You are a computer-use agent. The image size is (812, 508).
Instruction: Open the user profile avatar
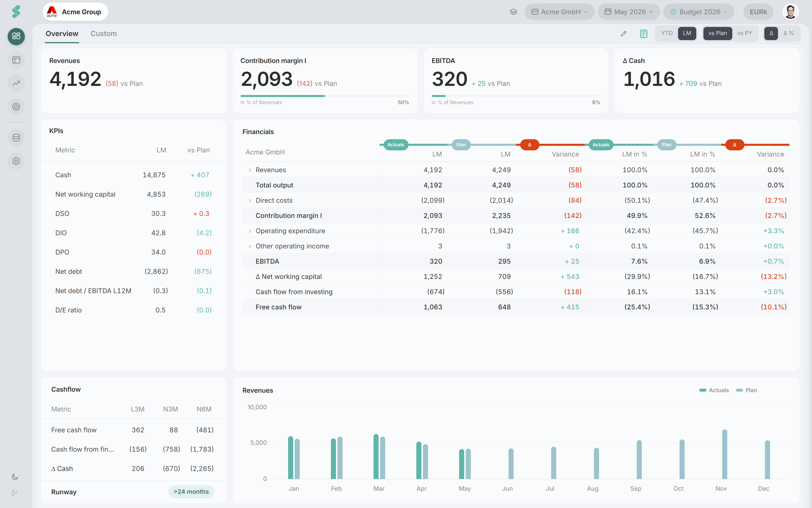[791, 12]
